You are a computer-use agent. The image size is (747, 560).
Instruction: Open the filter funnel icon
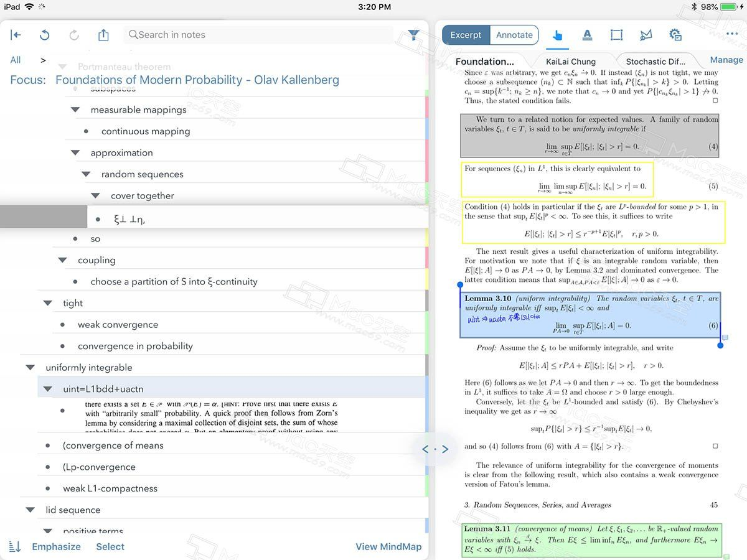coord(413,35)
